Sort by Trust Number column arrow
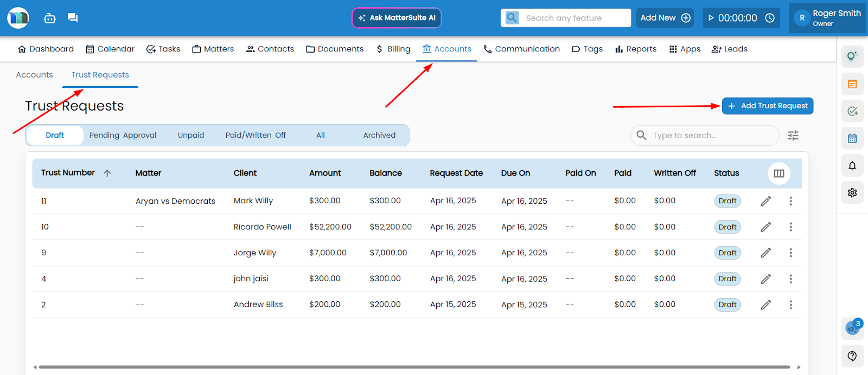The height and width of the screenshot is (375, 868). 107,173
